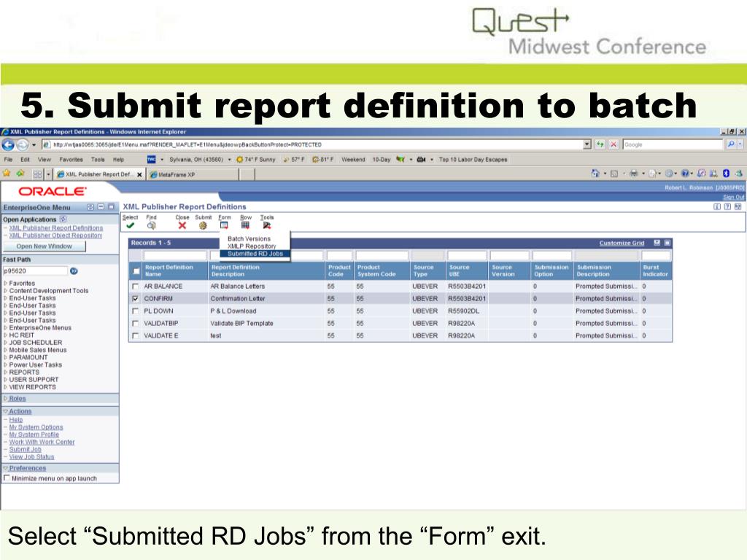Click the browser Home icon
The image size is (747, 560).
[595, 174]
